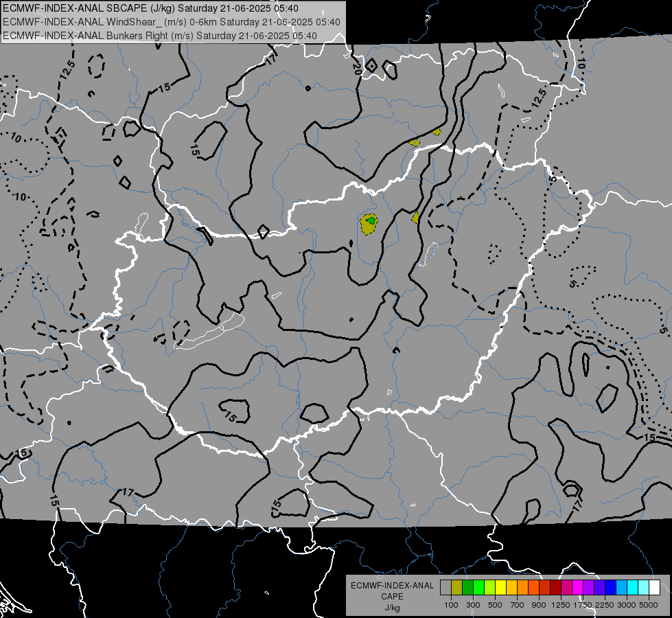Click the 2250 legend value
The width and height of the screenshot is (672, 618).
[x=605, y=605]
